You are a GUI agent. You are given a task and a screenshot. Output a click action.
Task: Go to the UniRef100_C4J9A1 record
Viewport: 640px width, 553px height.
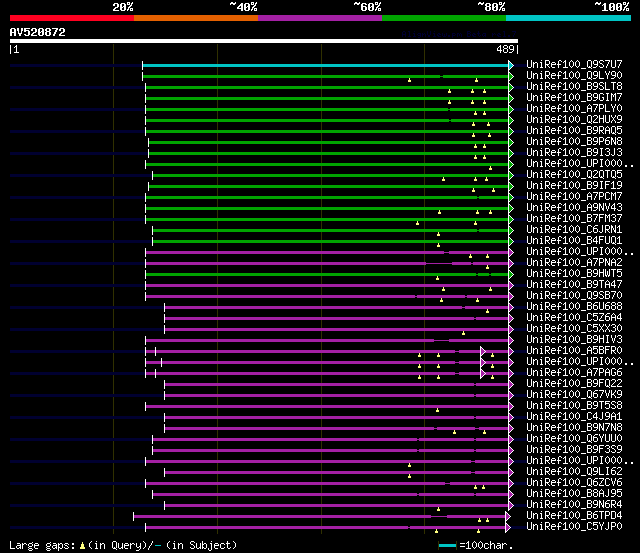574,417
